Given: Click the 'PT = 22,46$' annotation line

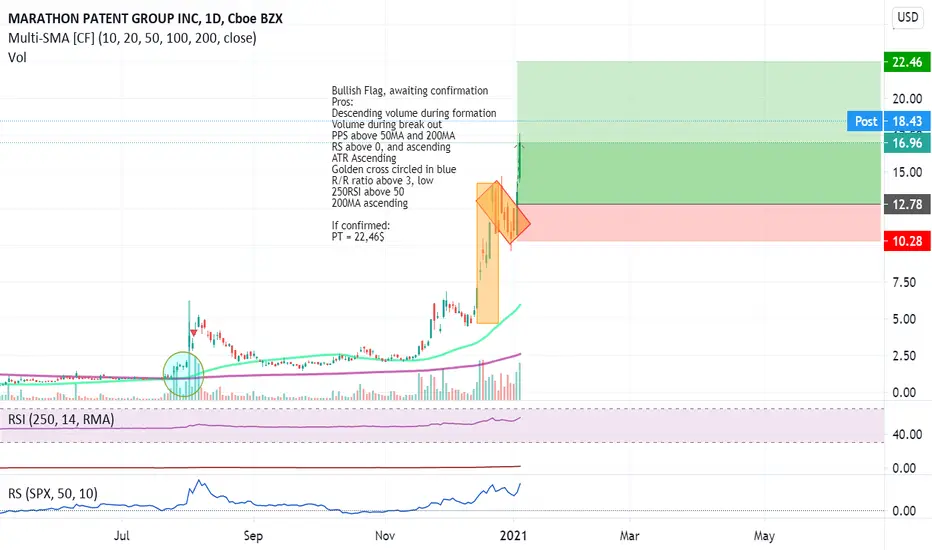Looking at the screenshot, I should pos(358,237).
